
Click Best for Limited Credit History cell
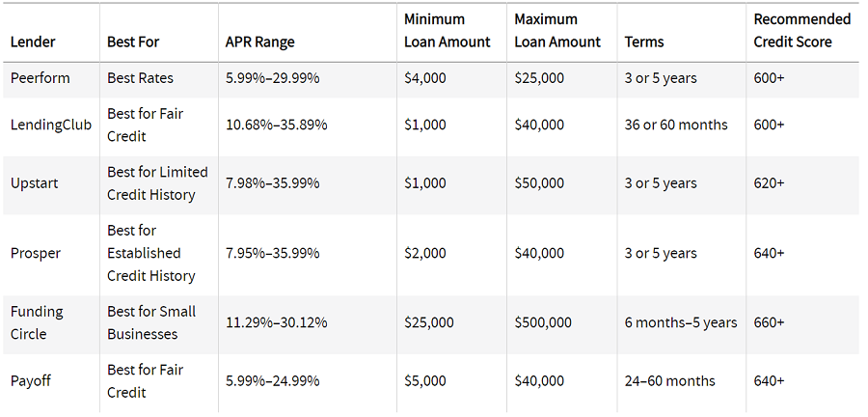[x=158, y=183]
